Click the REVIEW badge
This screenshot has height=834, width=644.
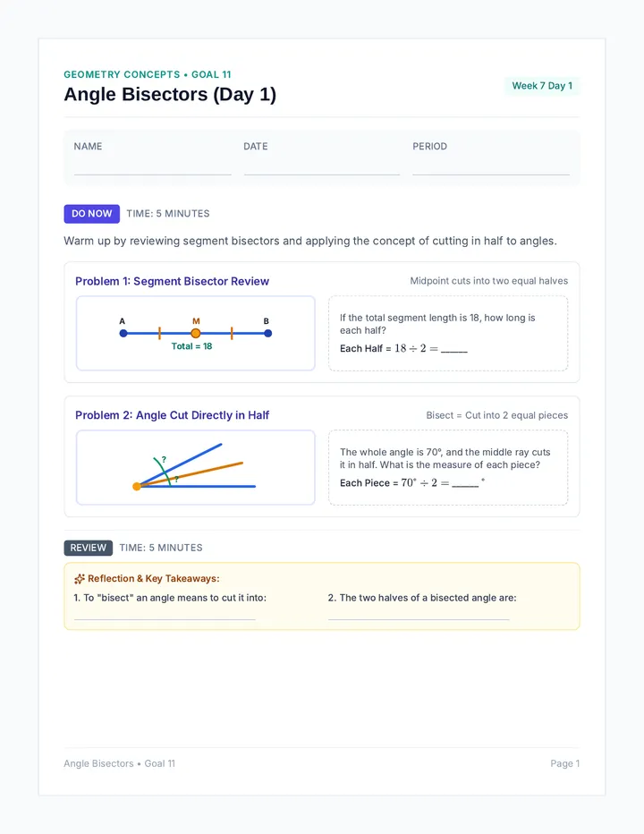click(x=89, y=548)
